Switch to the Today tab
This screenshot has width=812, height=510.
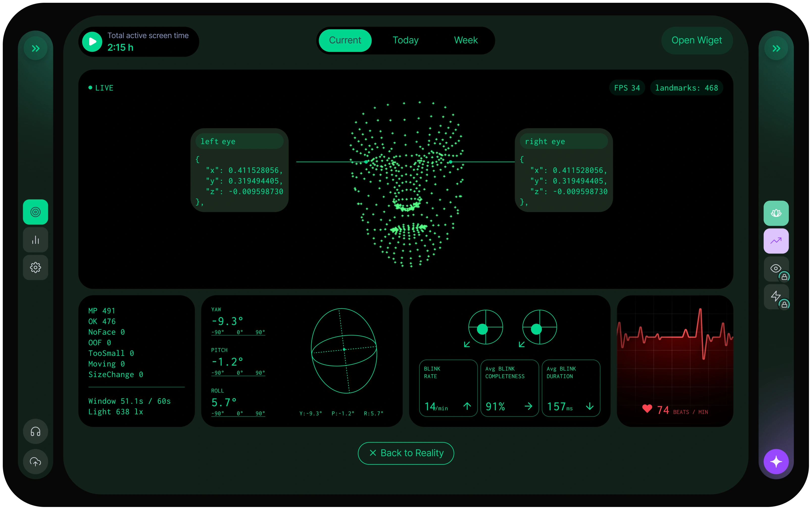pos(405,40)
